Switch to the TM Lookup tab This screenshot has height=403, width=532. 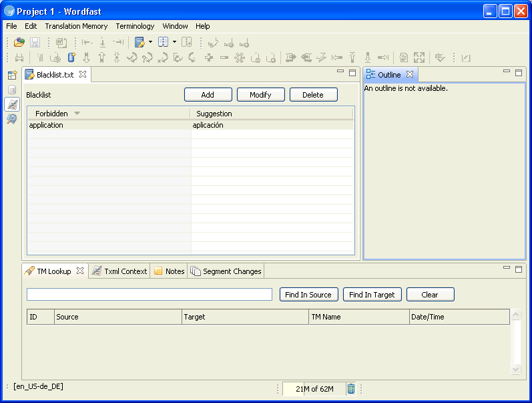click(53, 271)
